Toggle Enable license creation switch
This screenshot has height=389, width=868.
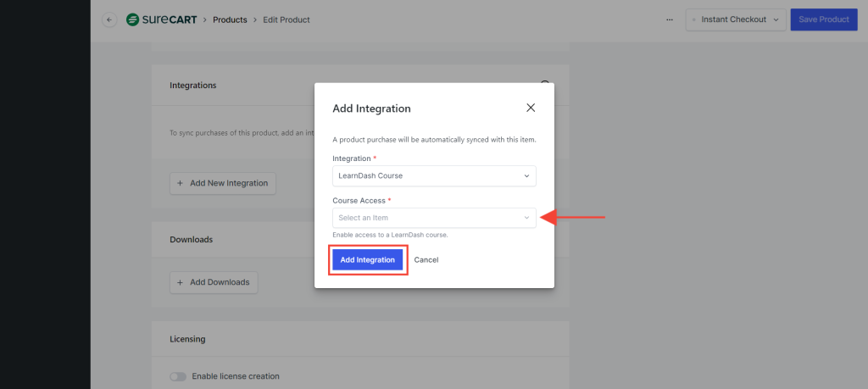[x=178, y=376]
